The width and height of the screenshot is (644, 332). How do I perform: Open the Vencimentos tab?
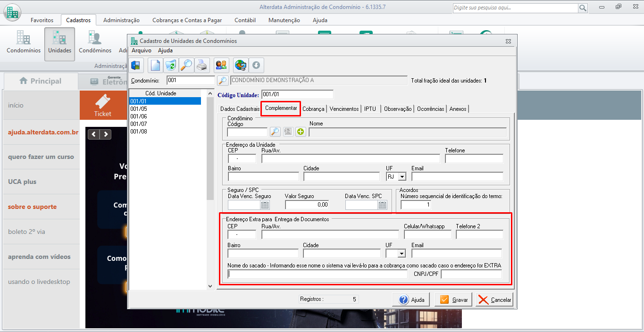344,109
